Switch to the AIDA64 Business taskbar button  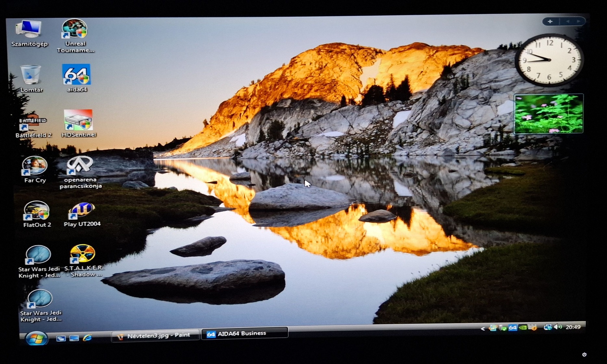point(245,333)
